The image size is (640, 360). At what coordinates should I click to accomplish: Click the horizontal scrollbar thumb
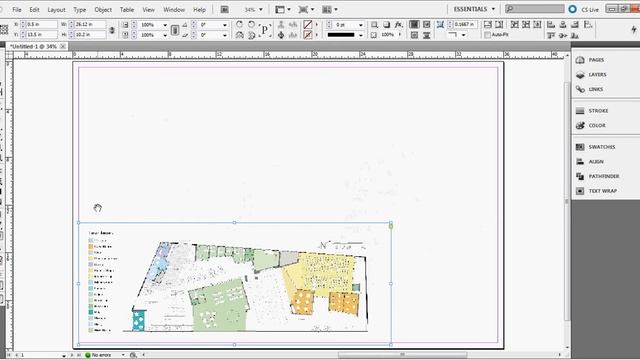tap(402, 355)
